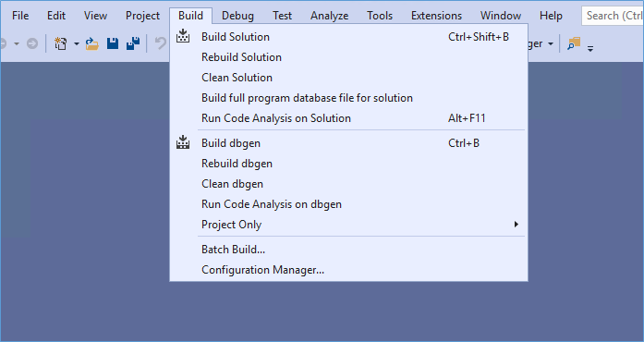This screenshot has width=644, height=342.
Task: Click the Build Solution icon in menu
Action: 183,36
